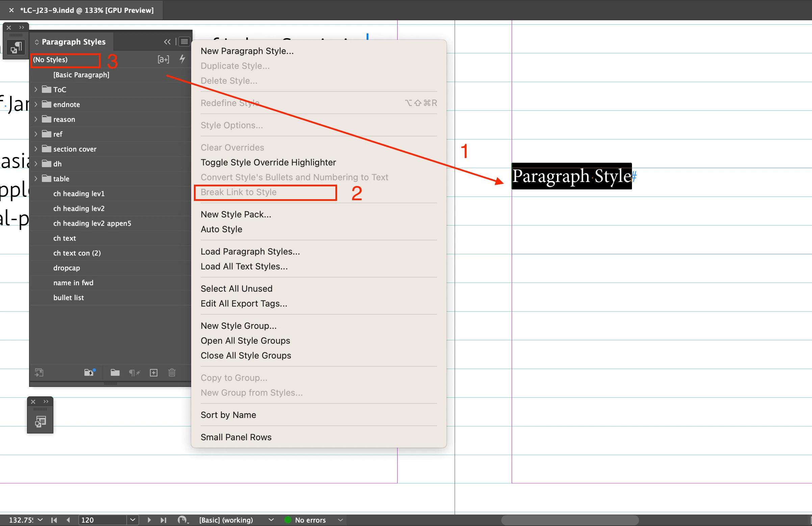Open the page number dropdown arrow
Image resolution: width=812 pixels, height=526 pixels.
click(133, 520)
